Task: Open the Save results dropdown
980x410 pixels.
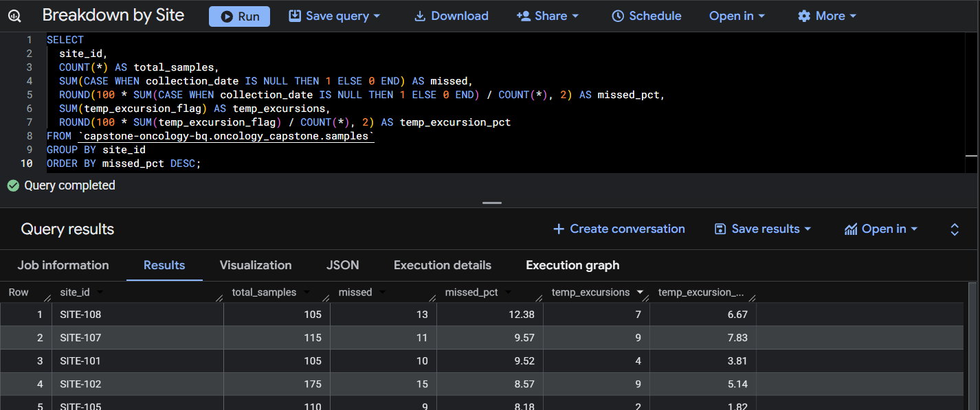Action: 763,229
